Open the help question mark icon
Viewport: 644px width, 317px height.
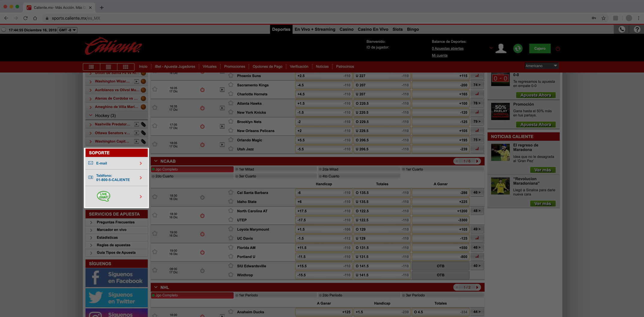(637, 29)
